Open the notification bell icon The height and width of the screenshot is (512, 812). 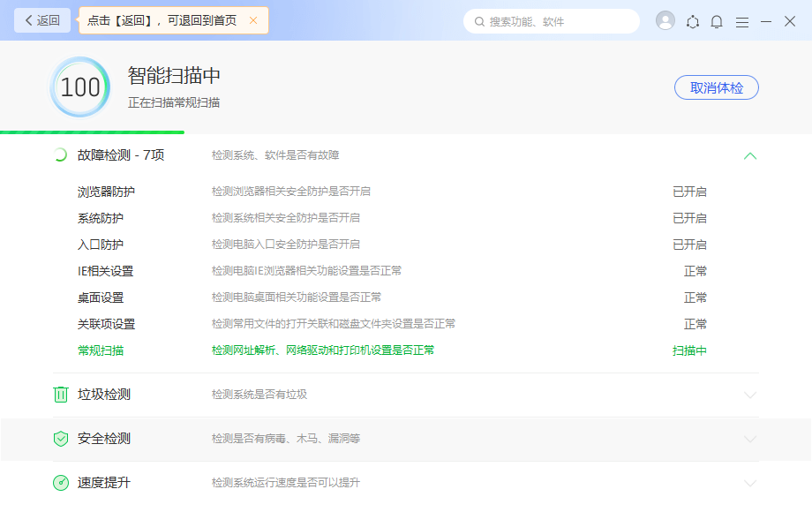tap(717, 22)
